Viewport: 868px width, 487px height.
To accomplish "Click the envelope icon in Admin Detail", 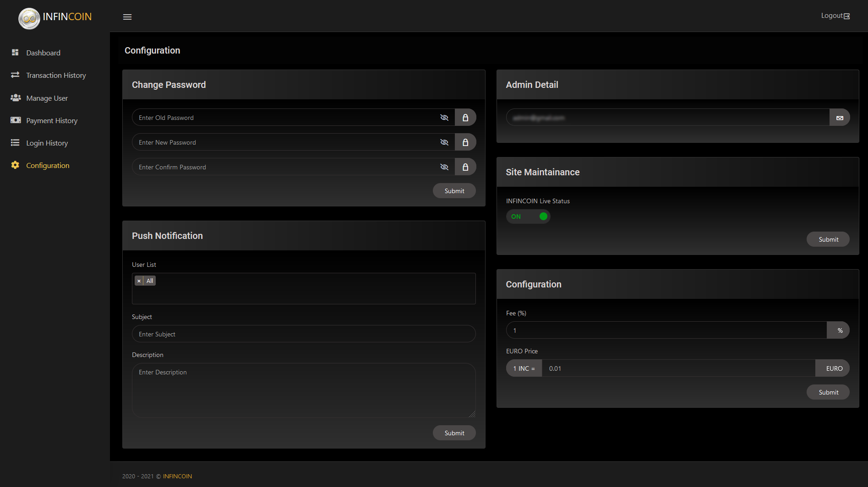I will click(839, 118).
